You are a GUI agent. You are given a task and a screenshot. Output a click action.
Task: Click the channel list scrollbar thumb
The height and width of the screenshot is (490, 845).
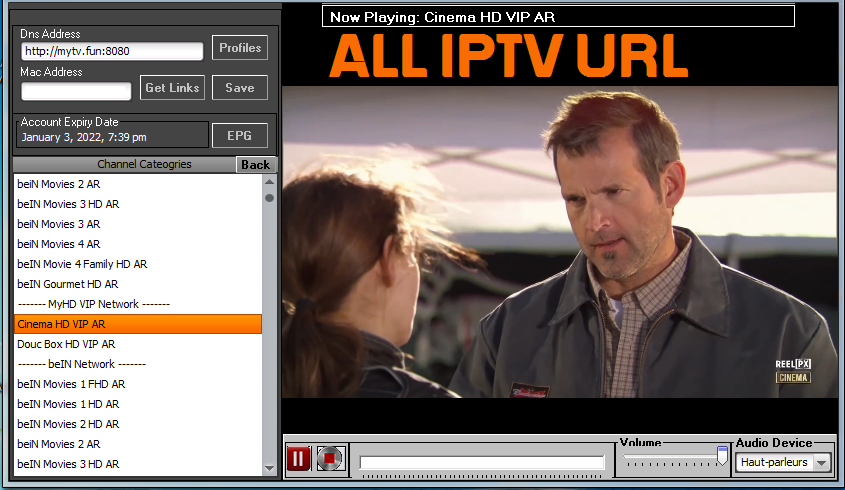coord(269,198)
